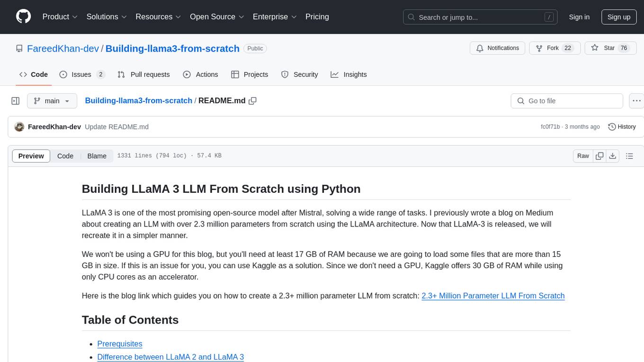644x362 pixels.
Task: Open the FareedKhan-dev commit author link
Action: pos(54,127)
